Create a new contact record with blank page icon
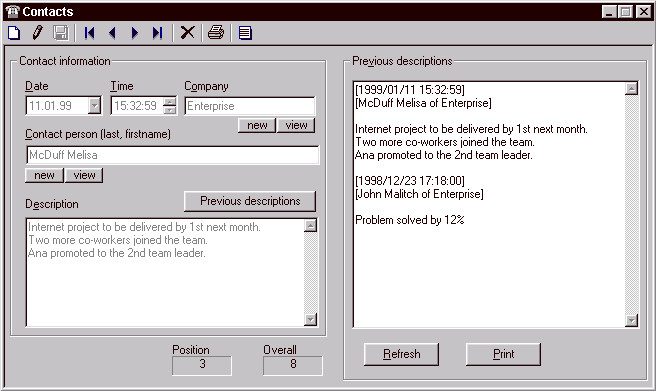The height and width of the screenshot is (391, 656). 14,33
